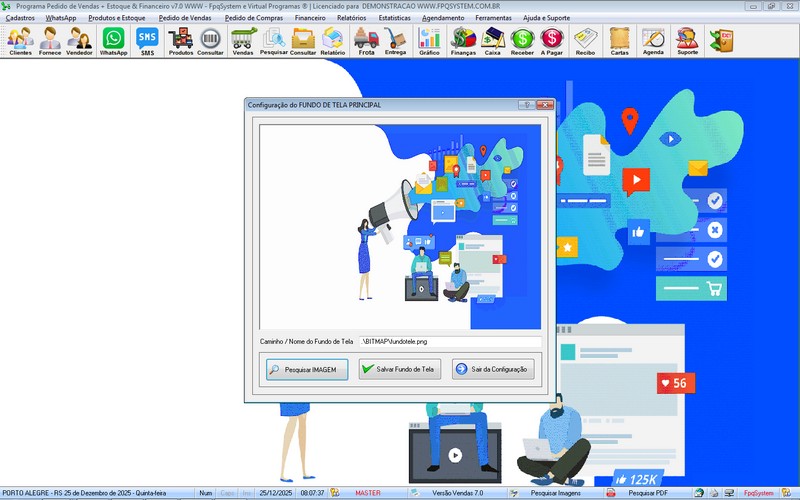This screenshot has height=500, width=800.
Task: Open the Vendedor icon in toolbar
Action: tap(80, 41)
